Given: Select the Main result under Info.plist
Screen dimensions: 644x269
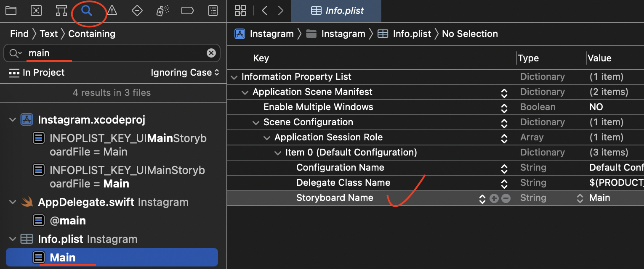Looking at the screenshot, I should [x=112, y=257].
